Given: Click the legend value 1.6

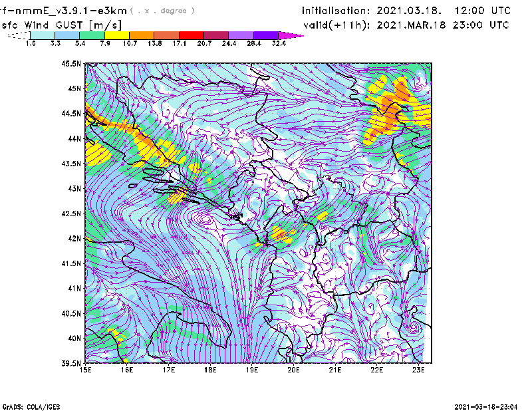Looking at the screenshot, I should (x=31, y=43).
